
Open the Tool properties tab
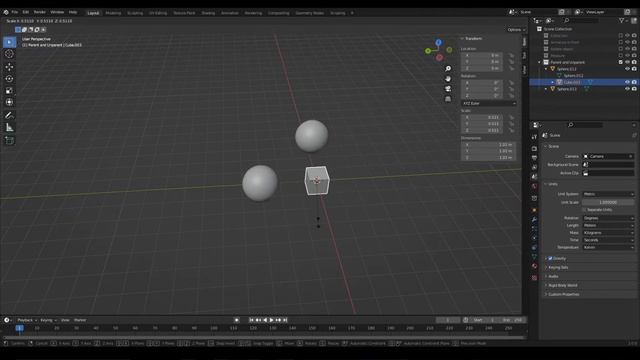(534, 137)
